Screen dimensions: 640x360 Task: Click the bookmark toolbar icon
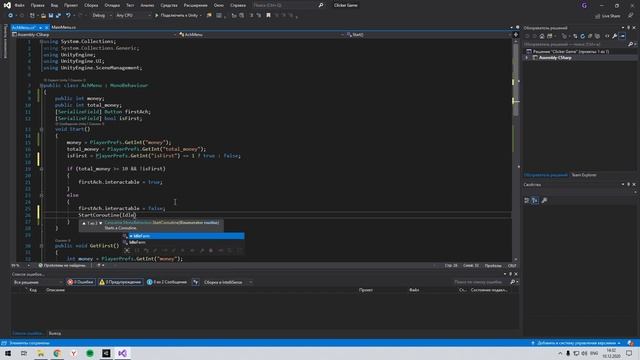269,16
